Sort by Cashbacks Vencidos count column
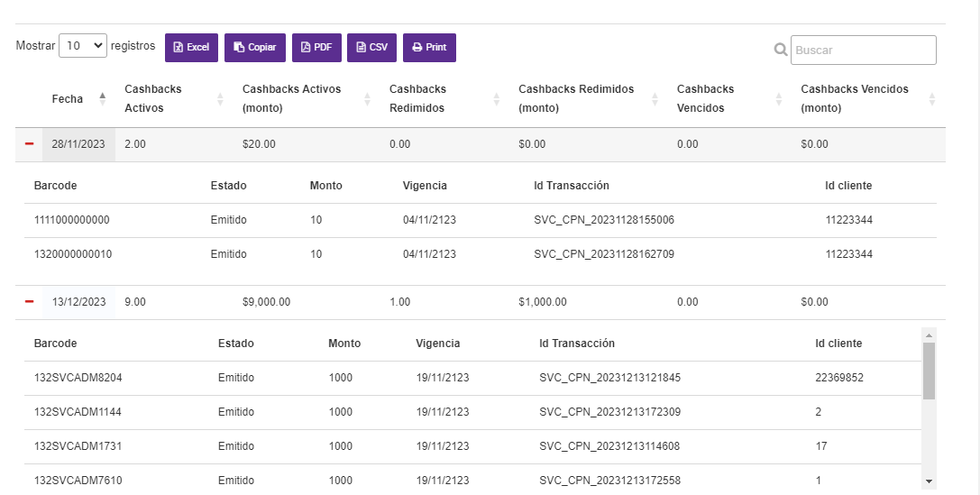Viewport: 980px width, 495px height. [726, 99]
